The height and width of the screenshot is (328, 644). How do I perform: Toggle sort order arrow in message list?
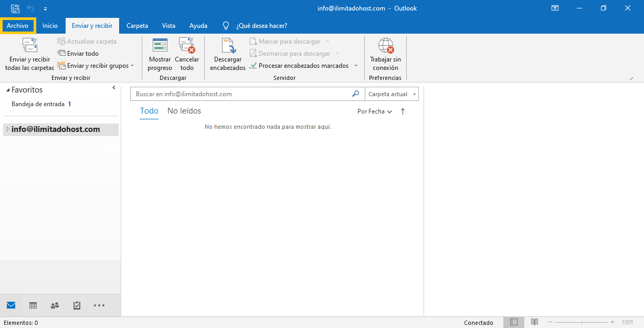tap(403, 111)
